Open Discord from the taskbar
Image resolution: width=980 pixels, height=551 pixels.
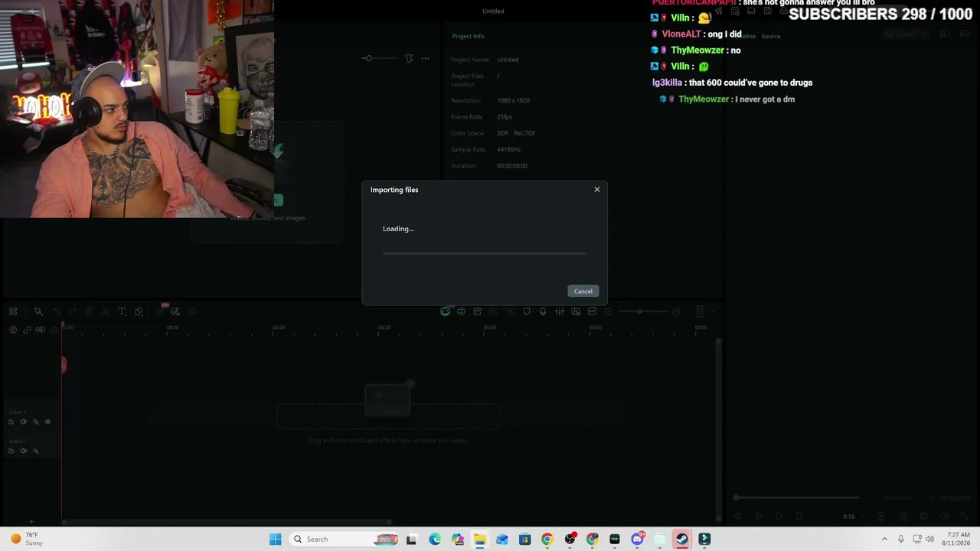pos(637,540)
